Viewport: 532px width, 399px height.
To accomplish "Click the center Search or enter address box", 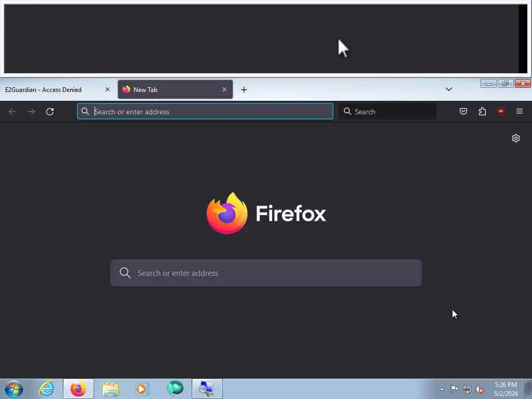I will coord(266,273).
